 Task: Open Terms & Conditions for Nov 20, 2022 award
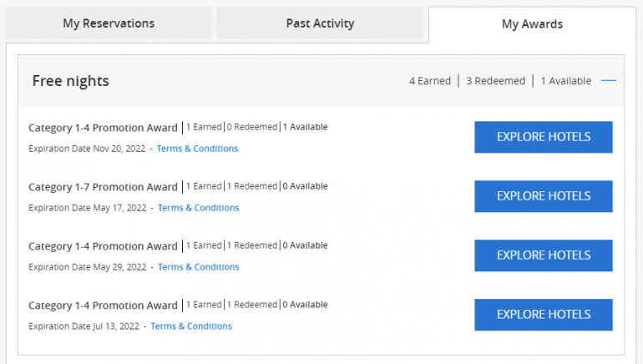[197, 149]
